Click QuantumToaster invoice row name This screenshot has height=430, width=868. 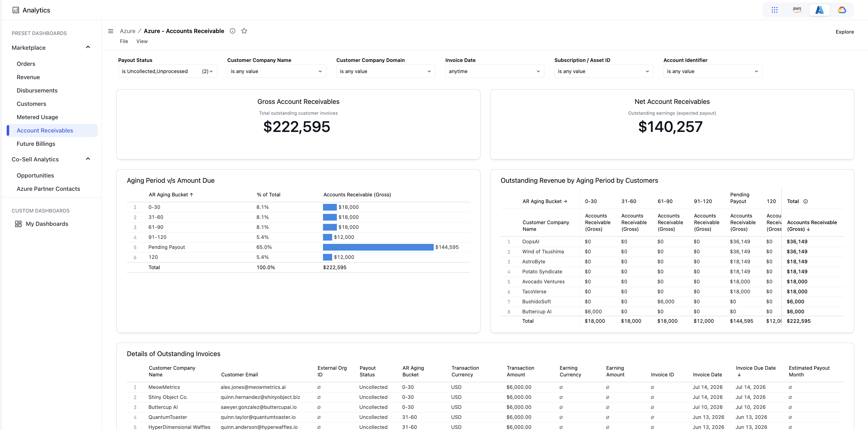[168, 417]
